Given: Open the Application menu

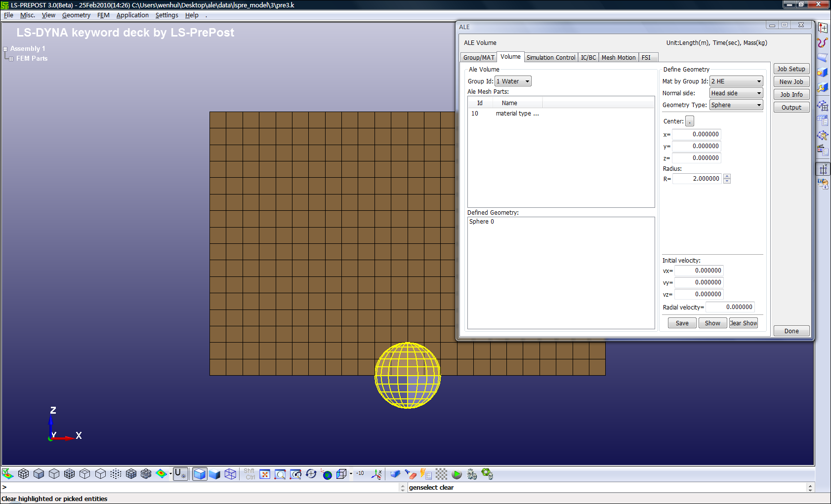Looking at the screenshot, I should click(132, 15).
